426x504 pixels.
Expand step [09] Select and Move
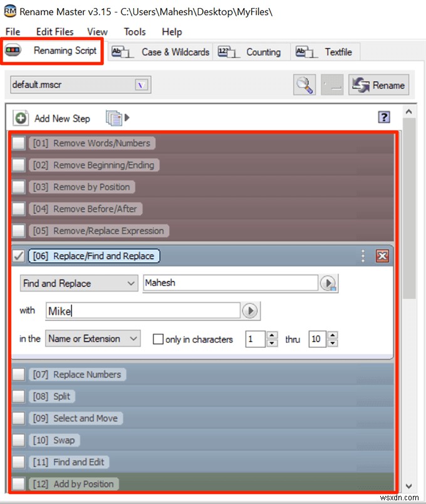(76, 418)
